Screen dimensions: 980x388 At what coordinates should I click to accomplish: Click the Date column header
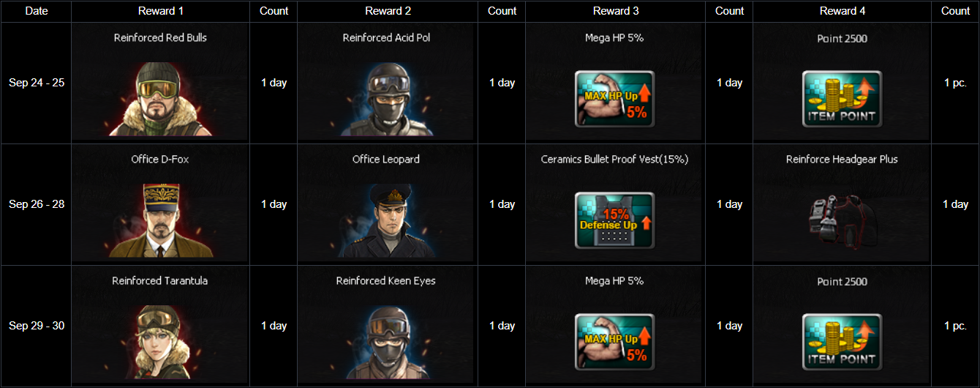pos(37,11)
